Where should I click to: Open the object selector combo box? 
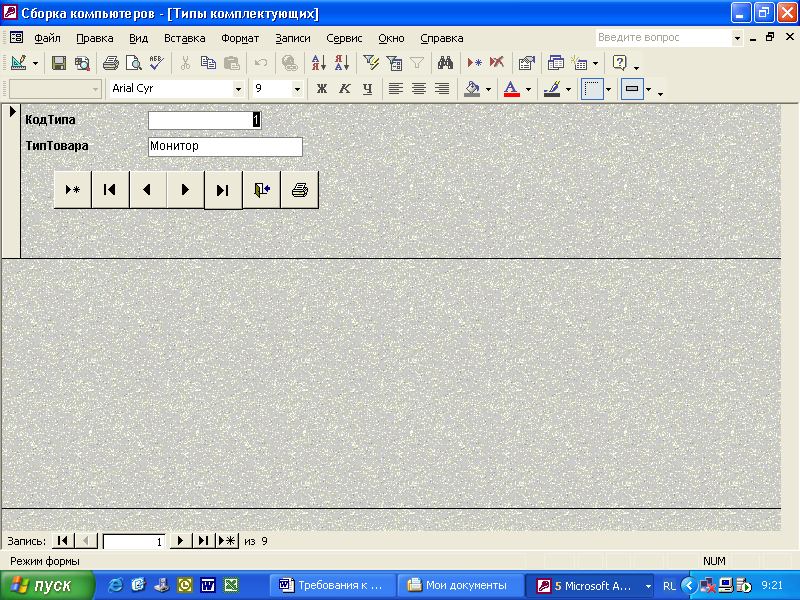click(55, 89)
